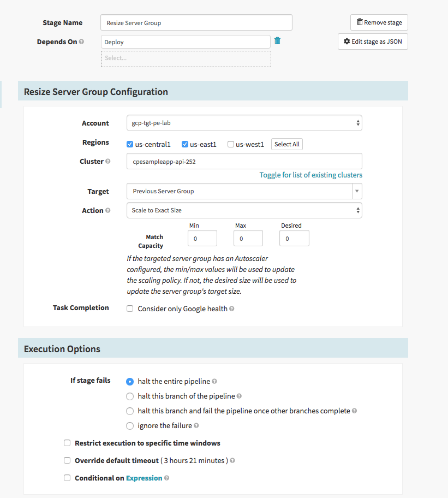Viewport: 448px width, 498px height.
Task: Uncheck the us-central1 region checkbox
Action: pos(129,144)
